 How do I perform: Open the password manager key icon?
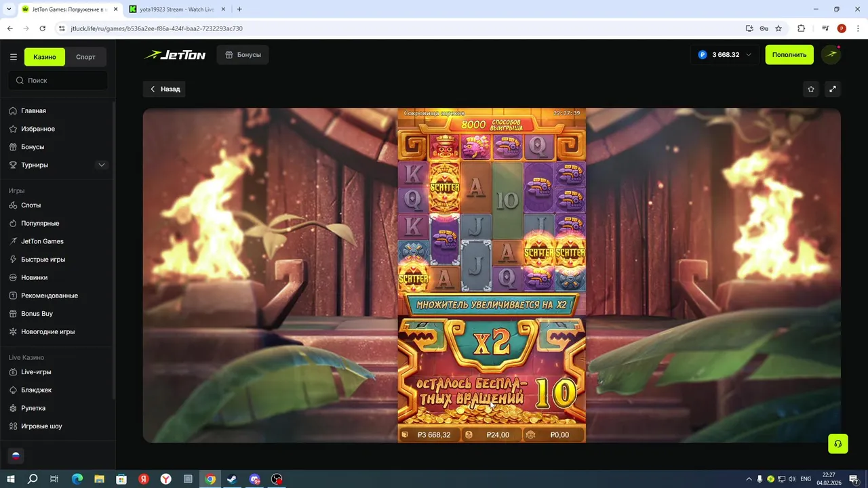[764, 28]
